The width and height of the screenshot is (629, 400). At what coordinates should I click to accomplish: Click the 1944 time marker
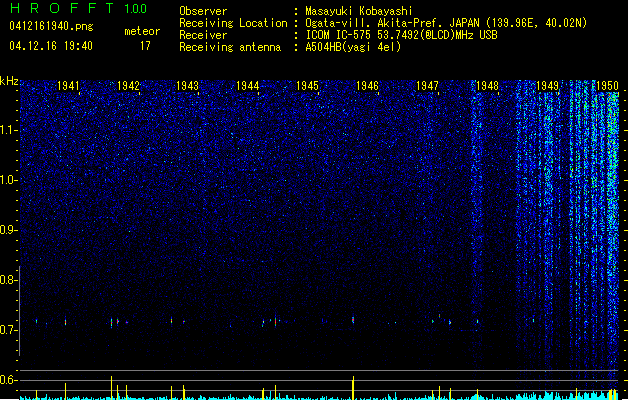click(248, 86)
